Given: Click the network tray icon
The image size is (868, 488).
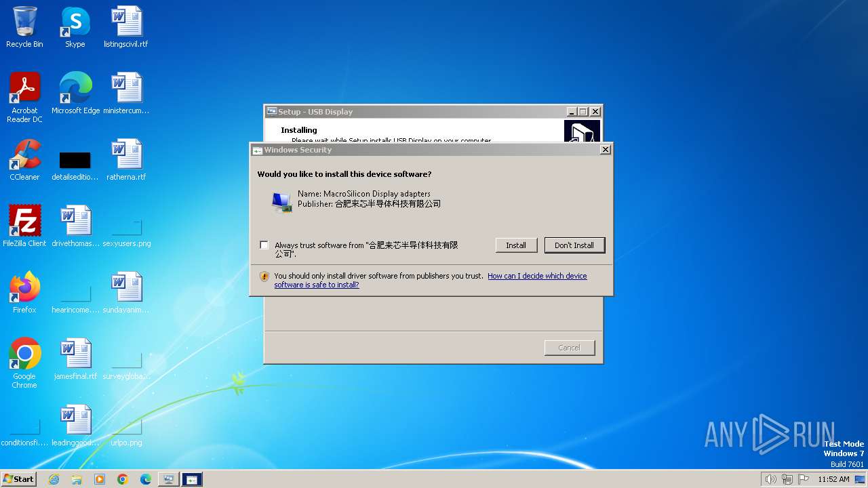Looking at the screenshot, I should click(x=787, y=479).
